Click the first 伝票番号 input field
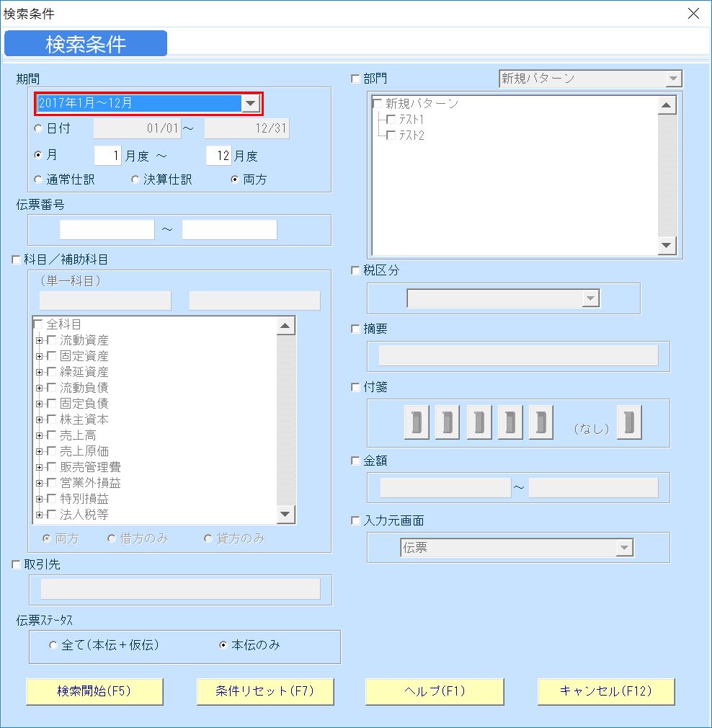The height and width of the screenshot is (728, 712). pos(107,229)
